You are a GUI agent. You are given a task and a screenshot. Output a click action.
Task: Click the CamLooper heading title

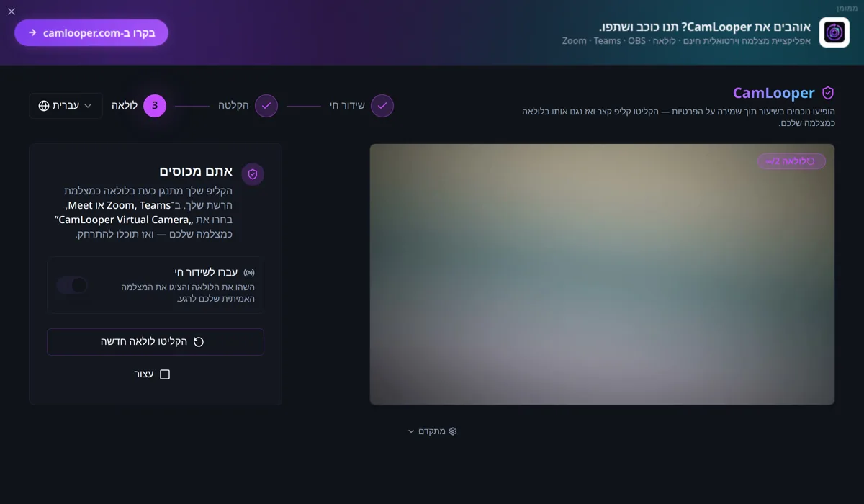tap(774, 93)
